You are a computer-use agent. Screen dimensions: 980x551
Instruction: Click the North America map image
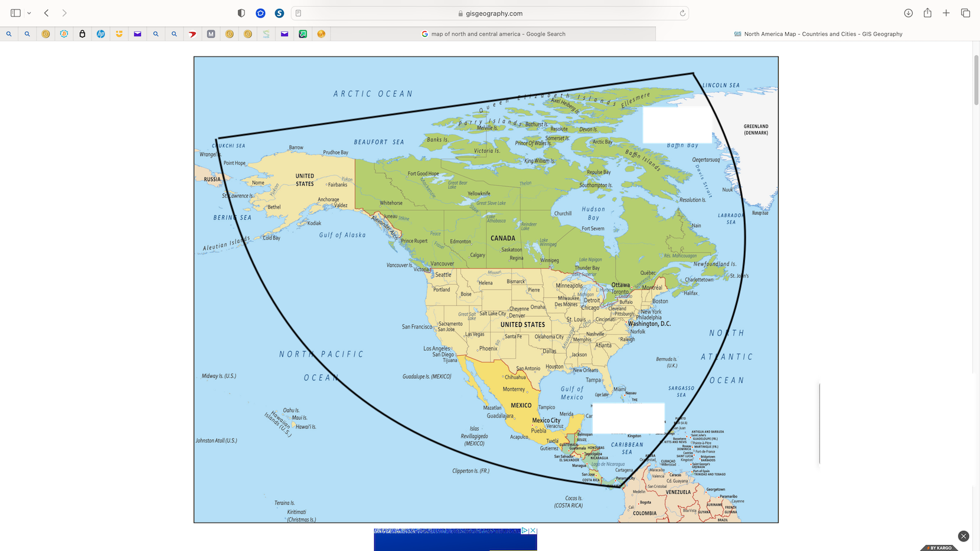486,290
